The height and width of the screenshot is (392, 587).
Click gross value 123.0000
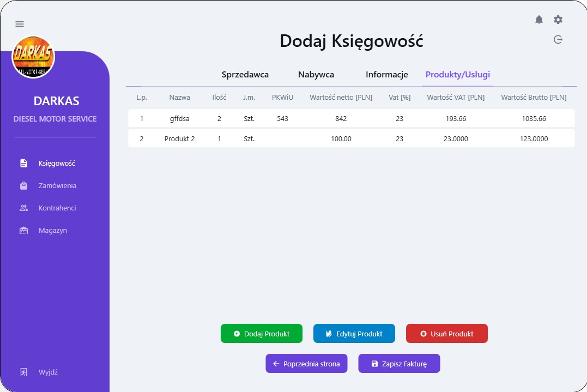pos(534,138)
